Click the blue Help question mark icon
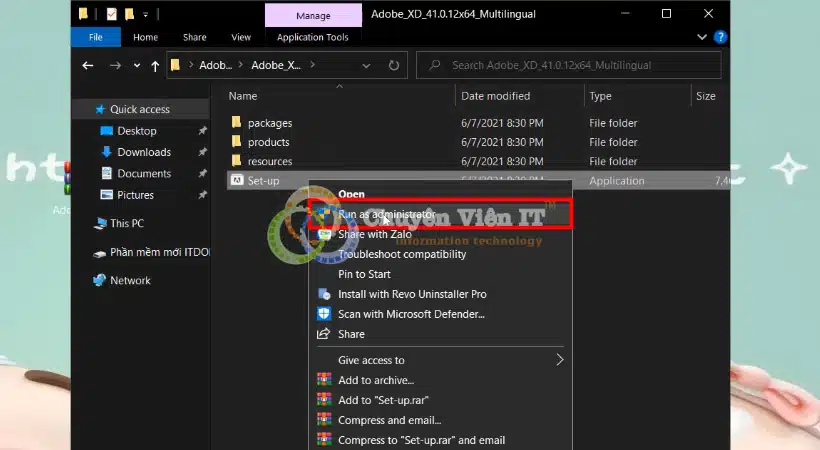 click(x=720, y=37)
